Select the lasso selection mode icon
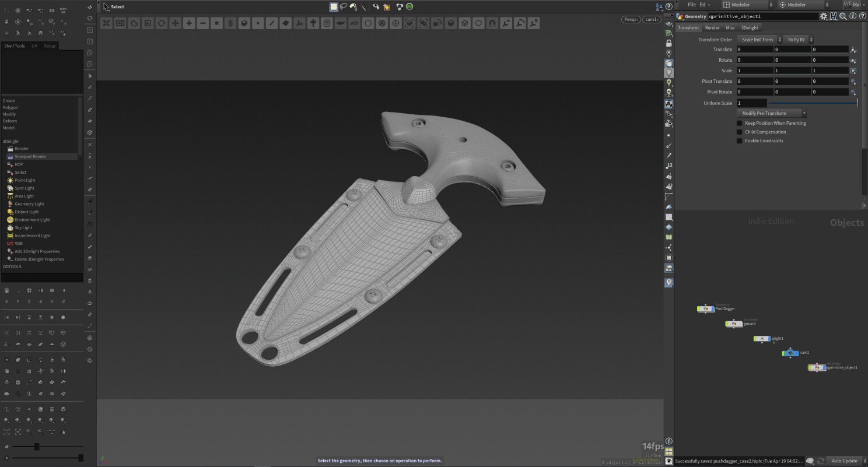The width and height of the screenshot is (868, 467). tap(344, 6)
